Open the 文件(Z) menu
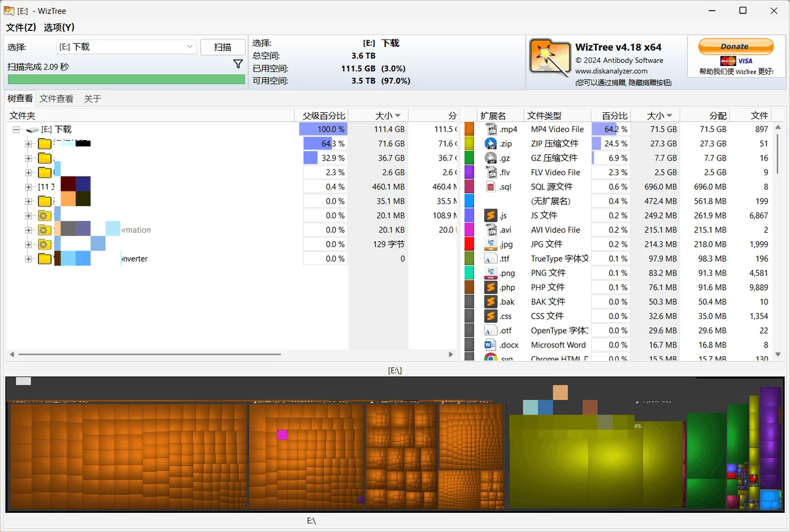Viewport: 790px width, 532px height. (x=21, y=27)
